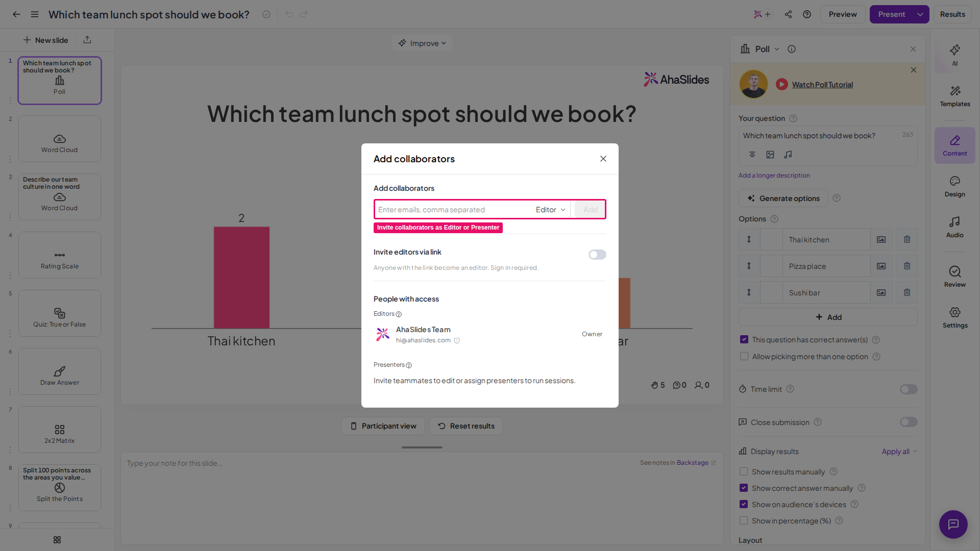Open the Results page

[952, 14]
